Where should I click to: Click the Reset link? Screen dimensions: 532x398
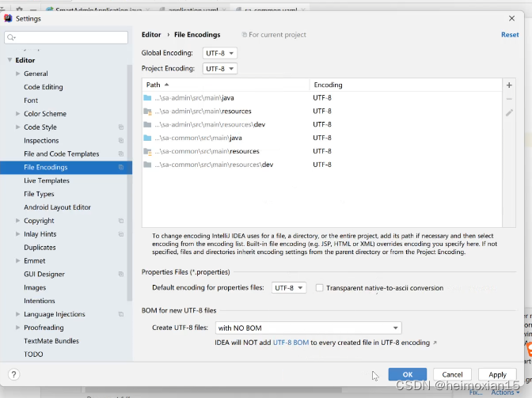[510, 35]
